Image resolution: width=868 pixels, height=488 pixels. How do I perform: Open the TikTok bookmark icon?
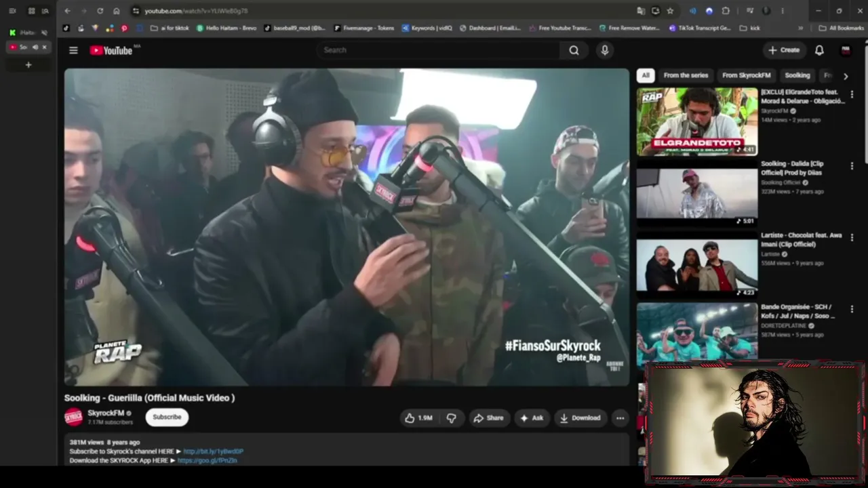[x=66, y=28]
